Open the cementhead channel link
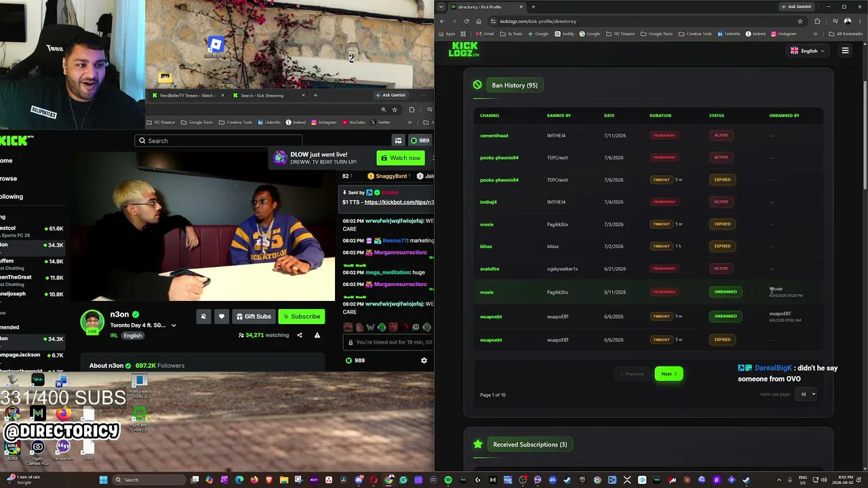The height and width of the screenshot is (488, 868). click(494, 136)
